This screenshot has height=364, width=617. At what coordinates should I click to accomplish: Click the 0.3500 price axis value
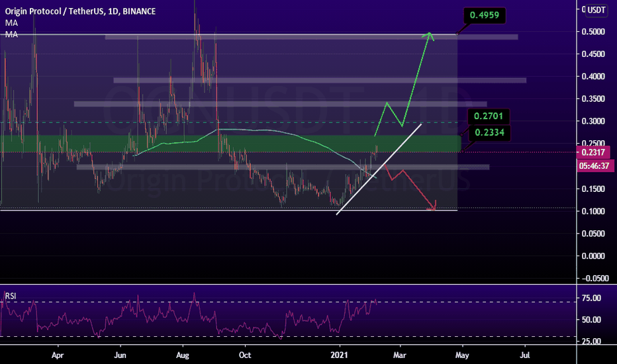[593, 99]
